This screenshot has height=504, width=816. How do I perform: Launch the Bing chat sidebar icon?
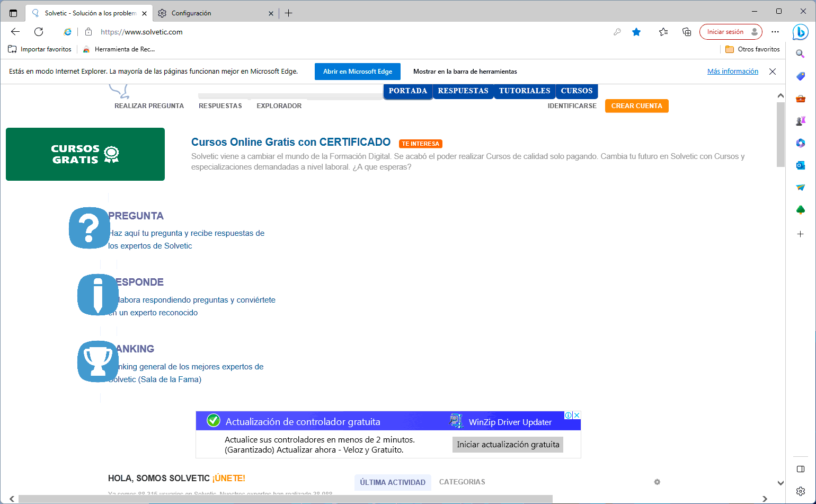pyautogui.click(x=800, y=32)
